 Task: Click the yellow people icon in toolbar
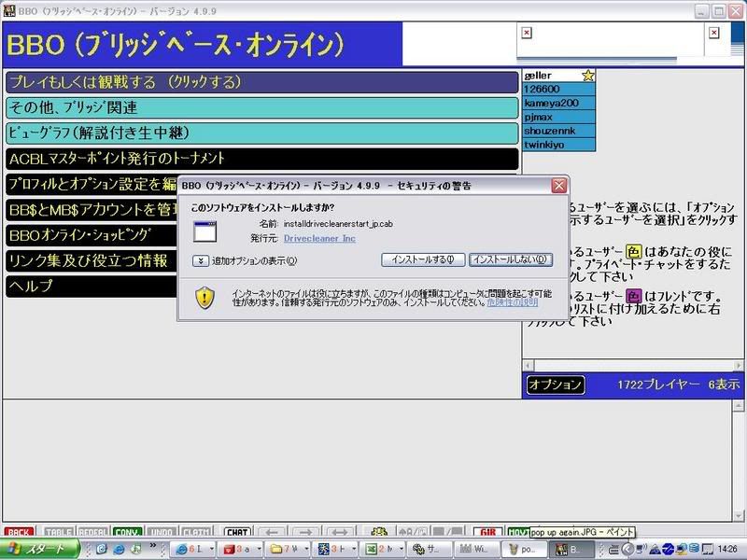point(379,532)
